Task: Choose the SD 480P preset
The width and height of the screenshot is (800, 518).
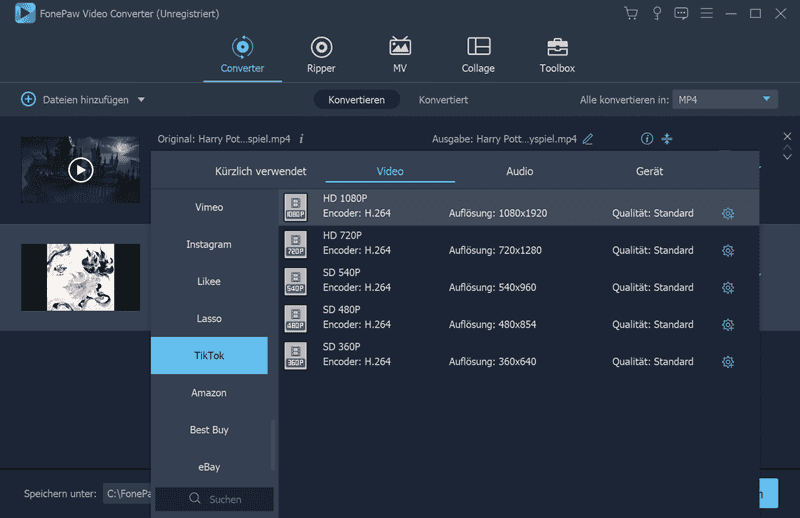Action: pos(519,318)
